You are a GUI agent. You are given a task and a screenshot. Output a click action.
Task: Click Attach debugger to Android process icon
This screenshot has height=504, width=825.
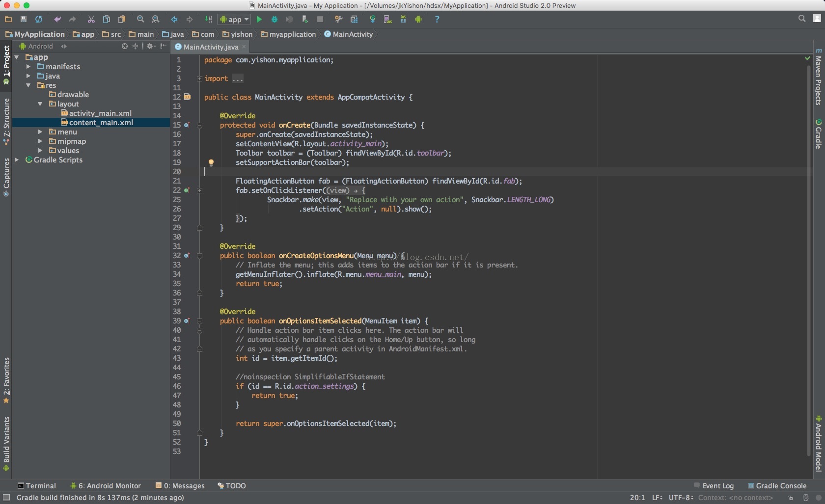tap(305, 19)
